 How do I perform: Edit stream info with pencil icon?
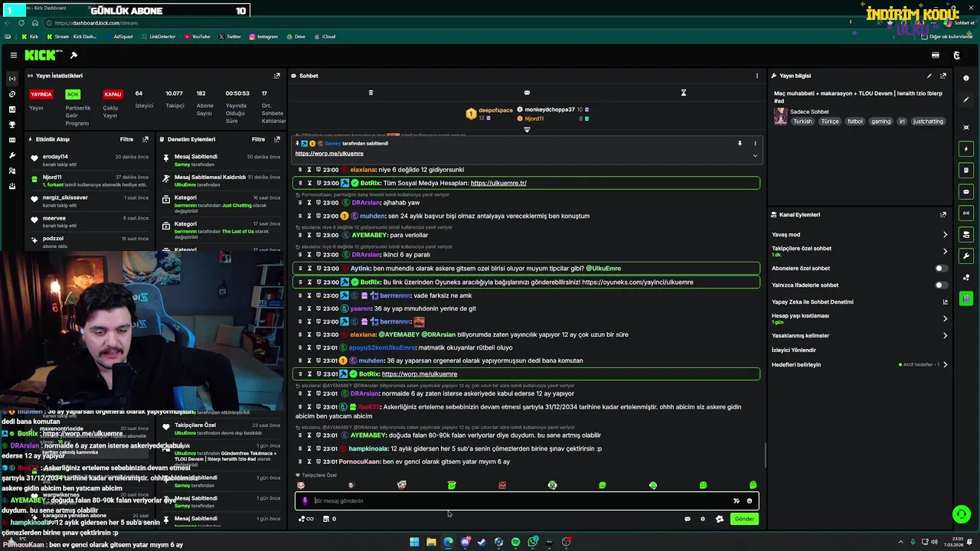click(929, 76)
